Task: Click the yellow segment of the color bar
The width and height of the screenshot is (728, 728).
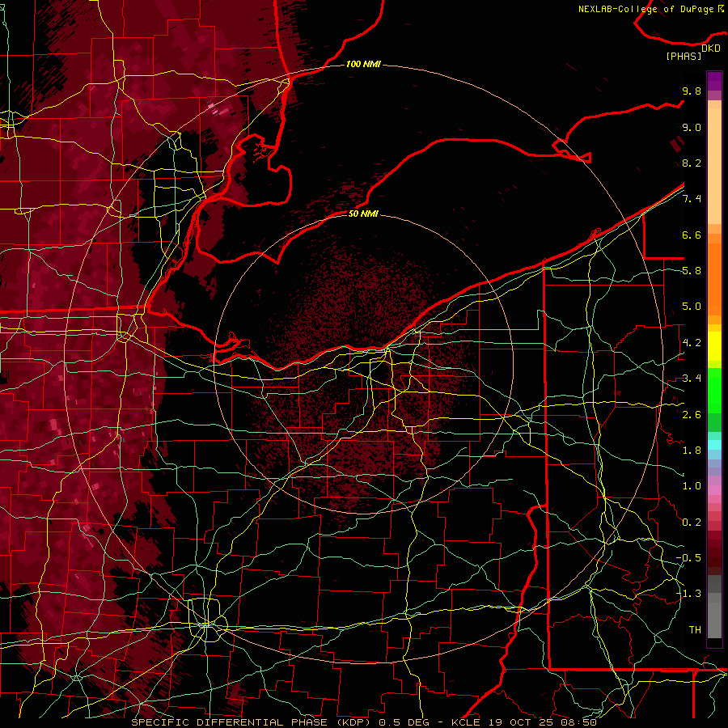Action: 714,346
